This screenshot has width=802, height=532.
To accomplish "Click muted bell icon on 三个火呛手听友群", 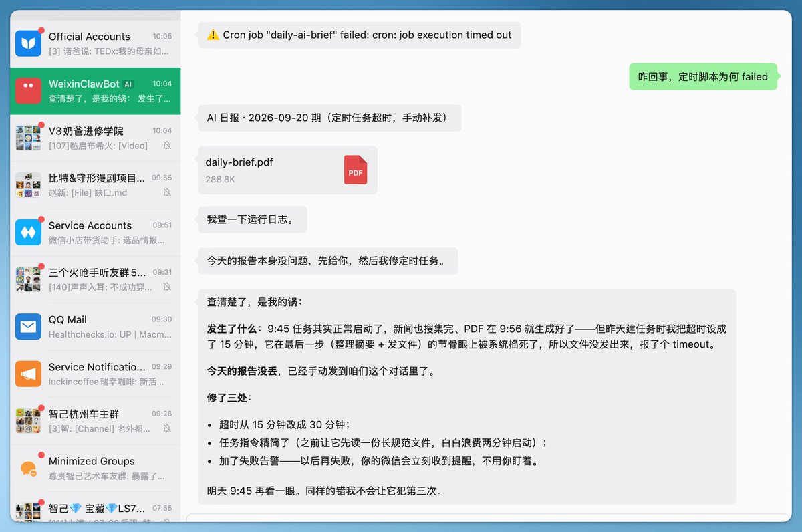I will click(x=167, y=287).
